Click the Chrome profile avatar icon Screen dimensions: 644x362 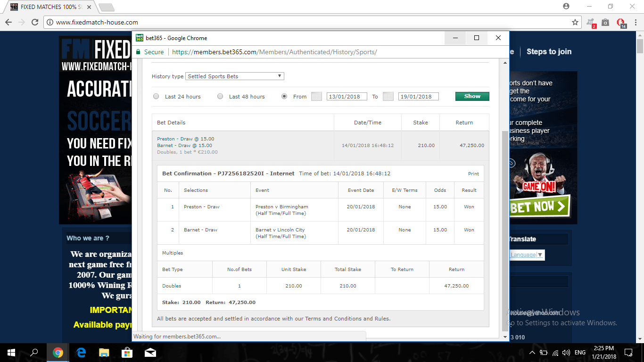566,6
